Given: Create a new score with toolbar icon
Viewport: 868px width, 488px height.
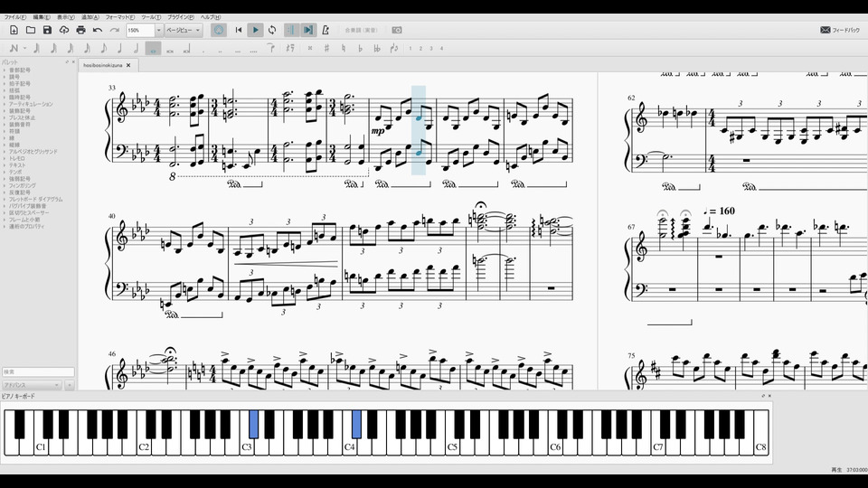Looking at the screenshot, I should [x=14, y=30].
